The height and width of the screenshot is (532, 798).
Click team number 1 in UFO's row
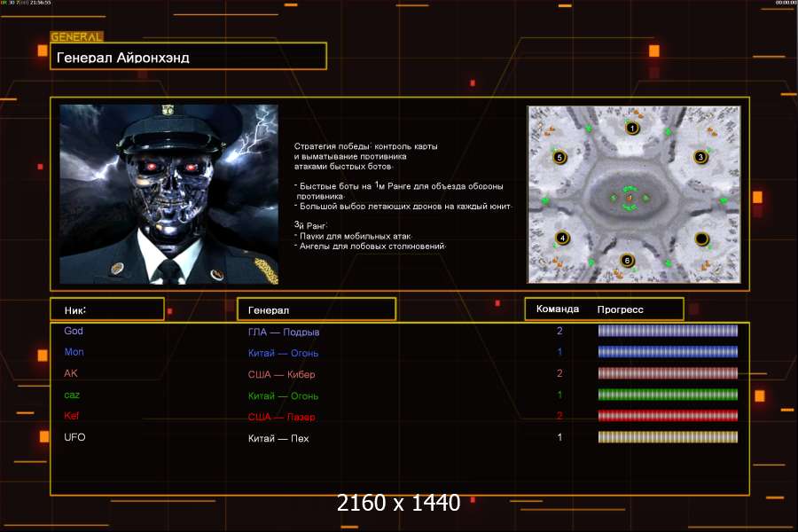(559, 437)
